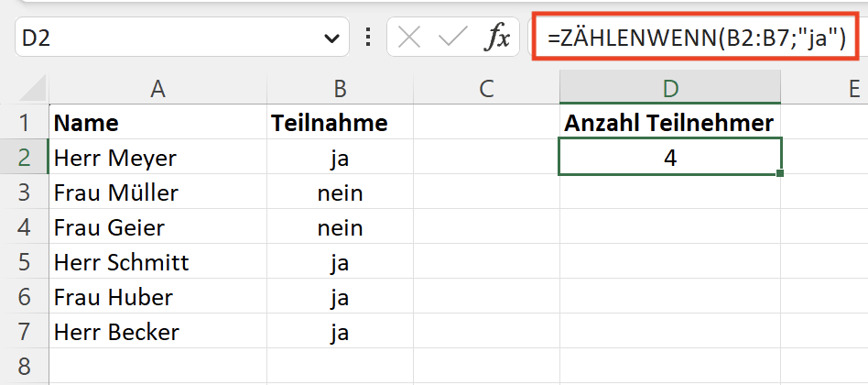Click the Enter checkmark icon in formula bar
Image resolution: width=868 pixels, height=385 pixels.
[453, 38]
